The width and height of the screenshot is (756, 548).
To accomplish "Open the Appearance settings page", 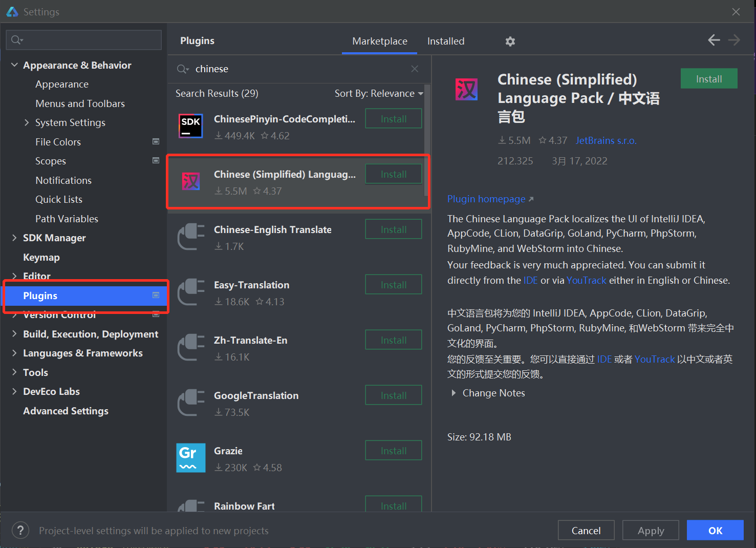I will pyautogui.click(x=62, y=84).
